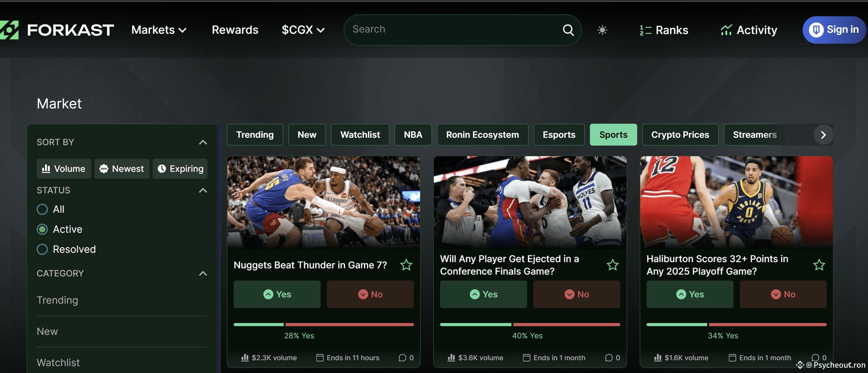This screenshot has width=868, height=373.
Task: Click the search magnifier icon
Action: [x=568, y=30]
